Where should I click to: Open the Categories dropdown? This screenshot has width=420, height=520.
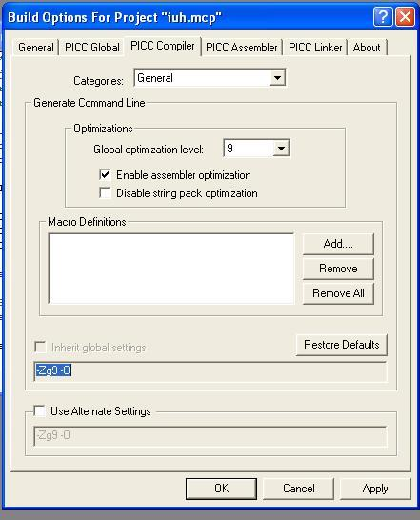[277, 78]
